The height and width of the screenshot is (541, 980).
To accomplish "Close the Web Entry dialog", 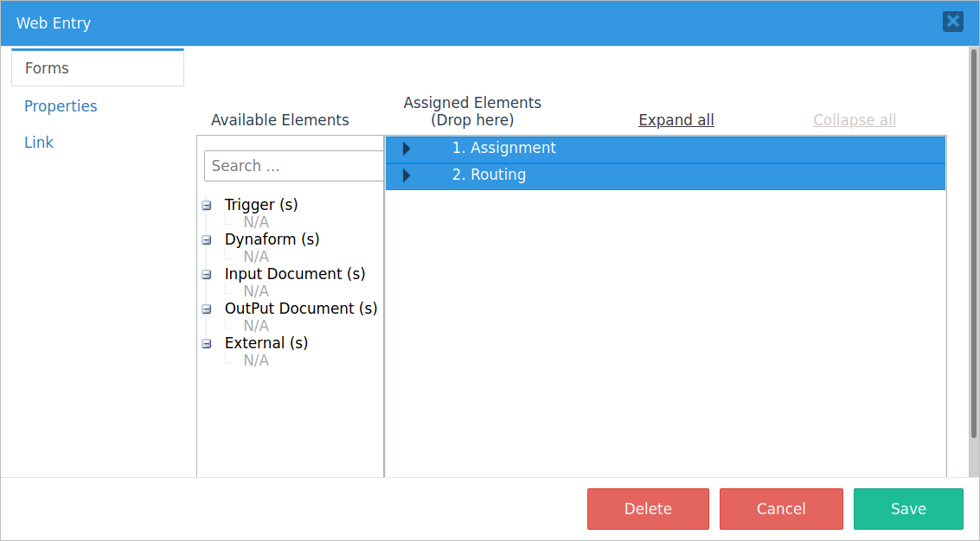I will coord(952,22).
